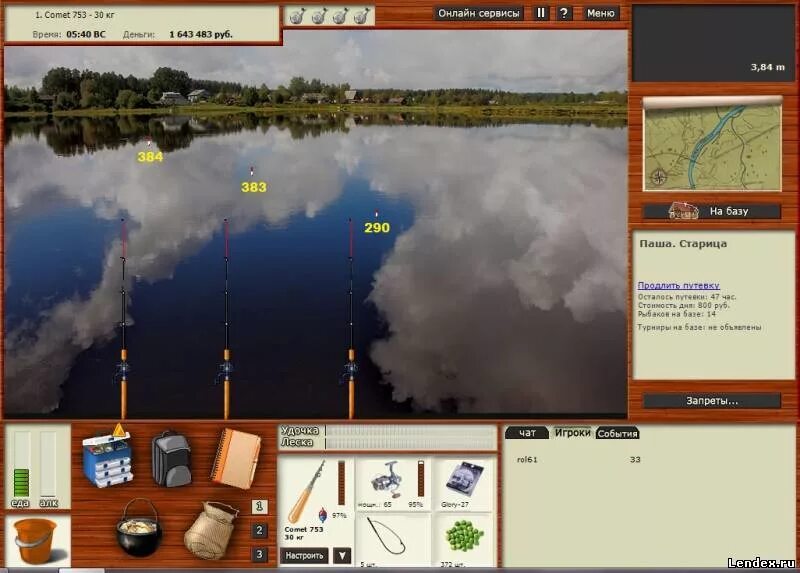Click the rod wear bar above 97%
This screenshot has width=800, height=573.
click(341, 482)
